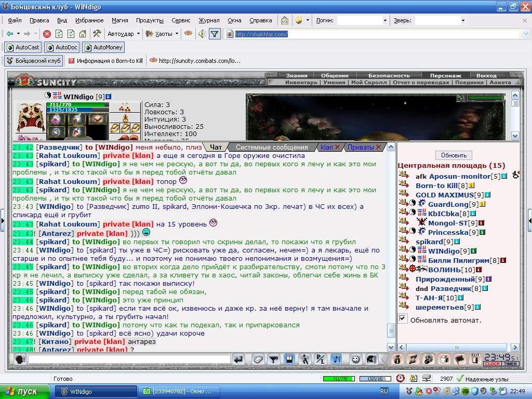Click the green sound level bar above game image
This screenshot has height=399, width=532.
485,98
